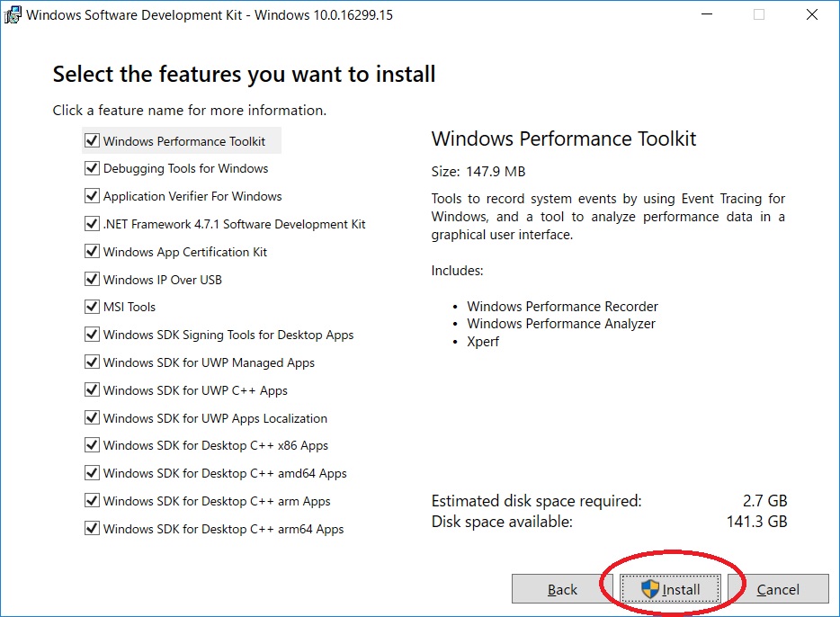Toggle Windows App Certification Kit checkbox
Image resolution: width=840 pixels, height=617 pixels.
pyautogui.click(x=92, y=251)
